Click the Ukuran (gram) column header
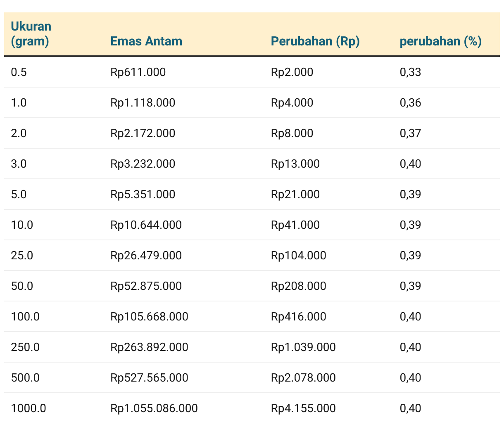Viewport: 504px width, 427px height. 31,34
